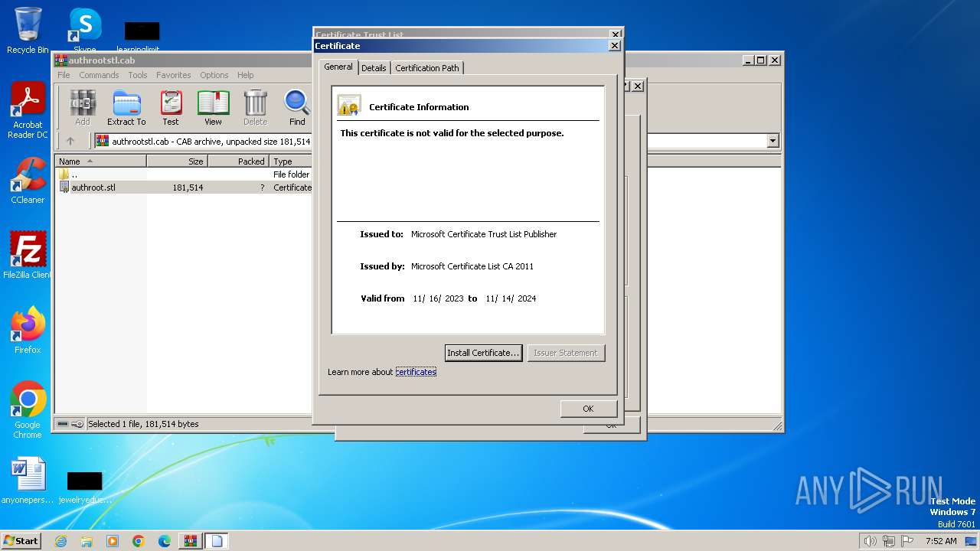The image size is (980, 551).
Task: Go up one folder level in WinRAR
Action: click(x=70, y=141)
